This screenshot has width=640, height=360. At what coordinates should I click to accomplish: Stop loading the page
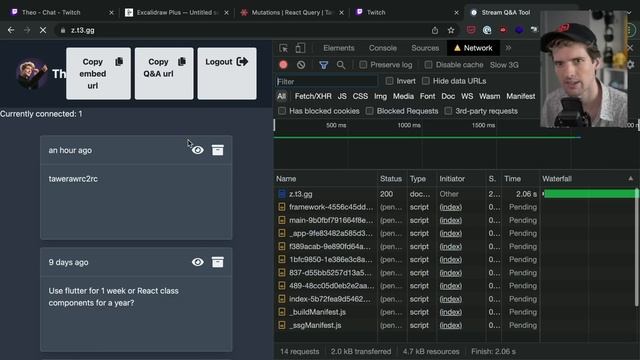[x=43, y=30]
